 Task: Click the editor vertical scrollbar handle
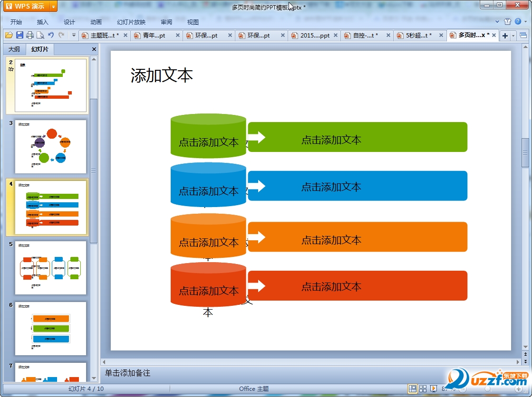point(525,152)
